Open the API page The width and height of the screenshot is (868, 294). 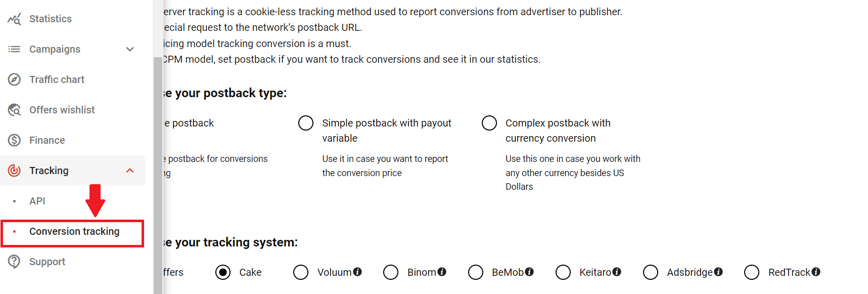(x=37, y=200)
